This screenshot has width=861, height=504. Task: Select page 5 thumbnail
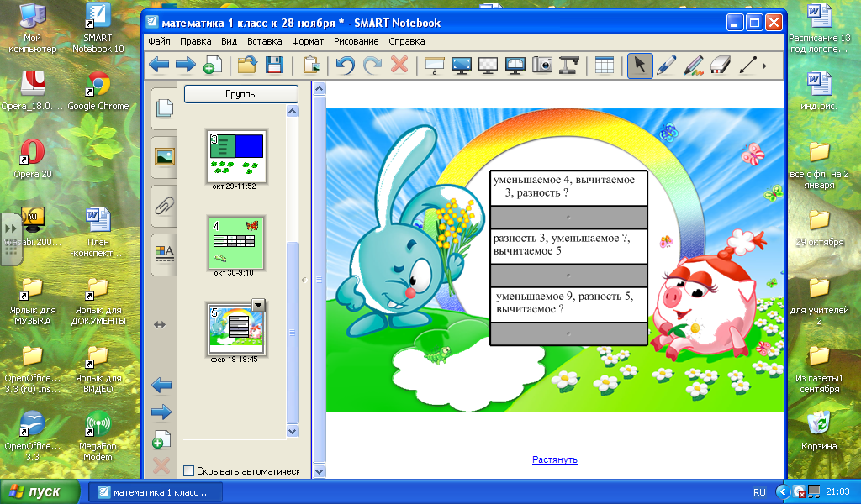pyautogui.click(x=236, y=328)
